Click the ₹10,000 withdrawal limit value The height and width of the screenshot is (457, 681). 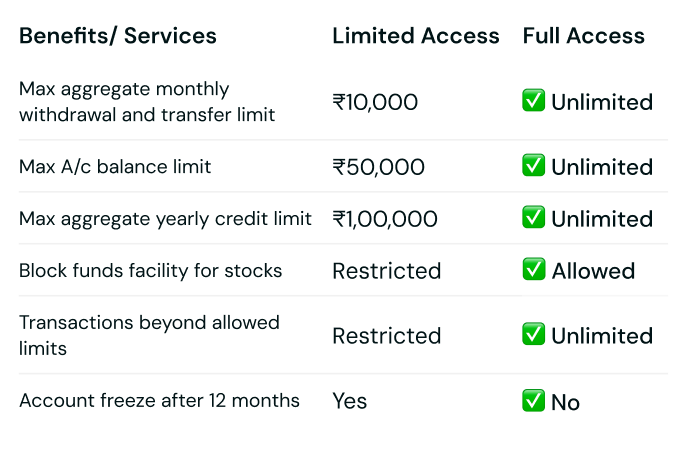pyautogui.click(x=375, y=102)
